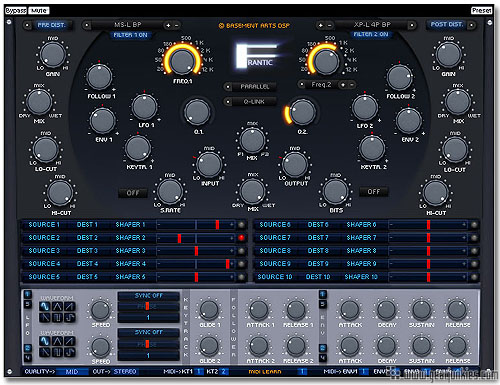This screenshot has height=385, width=500.
Task: Open the DEST 3 modulation dropdown
Action: 87,251
